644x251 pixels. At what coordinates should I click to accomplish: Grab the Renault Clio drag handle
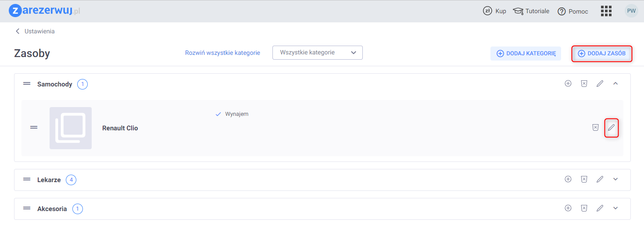point(34,127)
